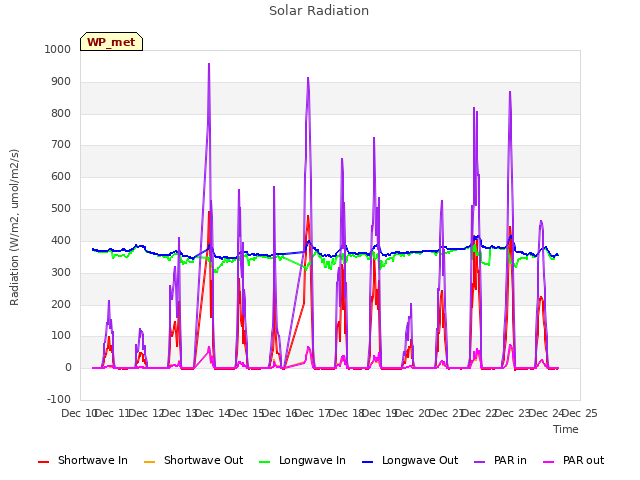
Task: Toggle the Shortwave Out legend entry
Action: click(193, 460)
